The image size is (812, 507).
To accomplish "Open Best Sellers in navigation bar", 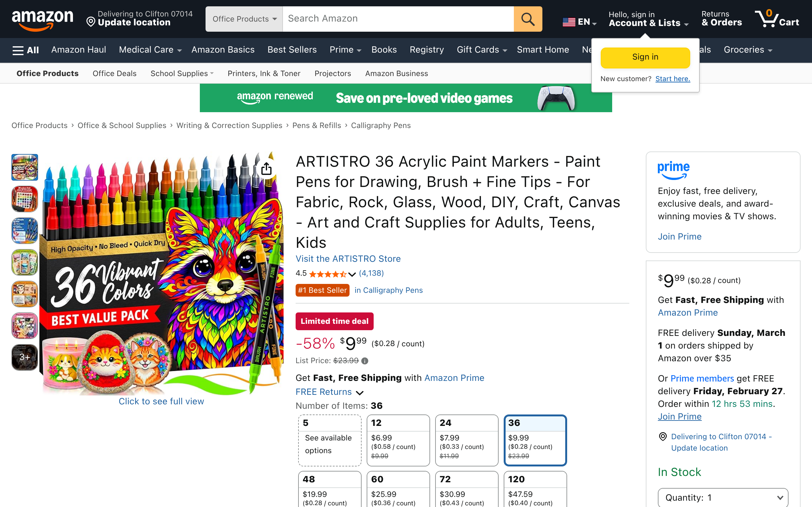I will coord(292,50).
